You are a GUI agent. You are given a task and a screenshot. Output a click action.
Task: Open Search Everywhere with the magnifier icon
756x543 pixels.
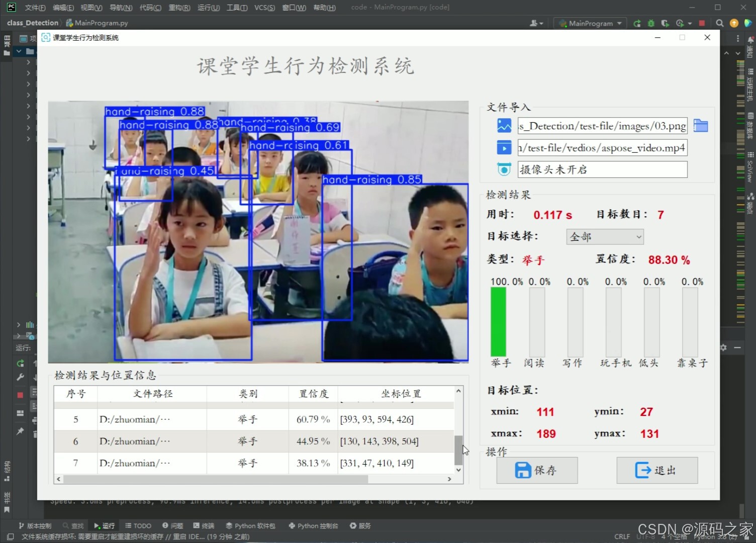coord(719,23)
